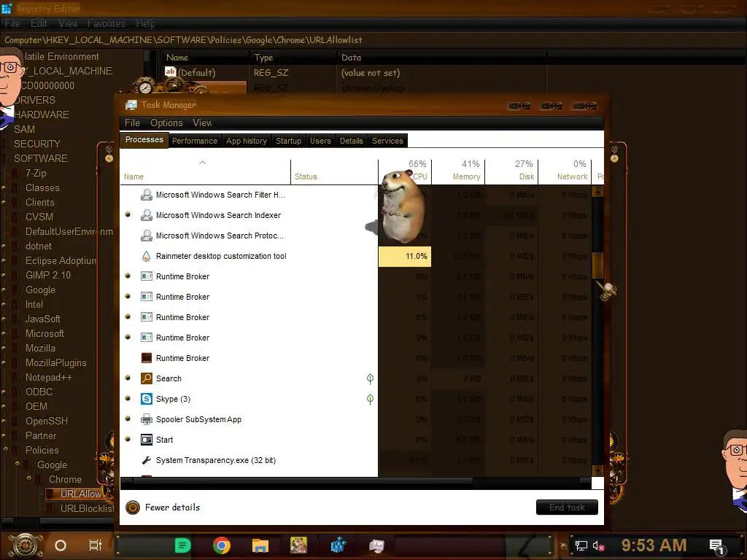Launch Google Chrome from the taskbar
The width and height of the screenshot is (747, 560).
click(222, 545)
